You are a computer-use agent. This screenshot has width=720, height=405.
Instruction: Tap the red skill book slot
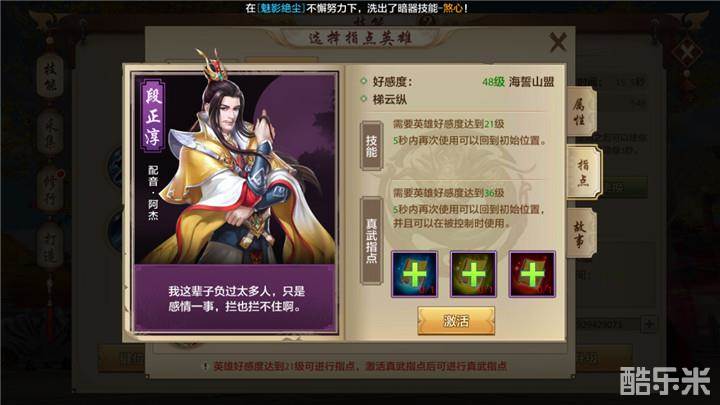[x=532, y=274]
